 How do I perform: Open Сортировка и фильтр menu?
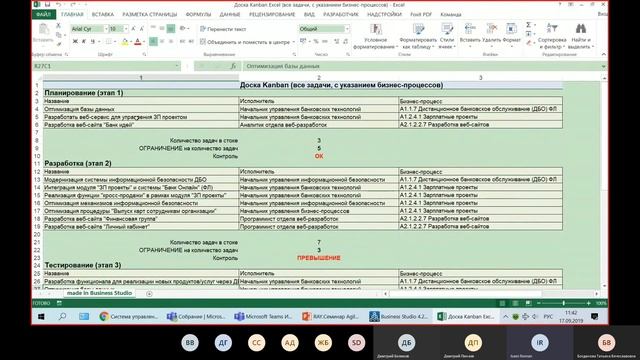click(552, 36)
